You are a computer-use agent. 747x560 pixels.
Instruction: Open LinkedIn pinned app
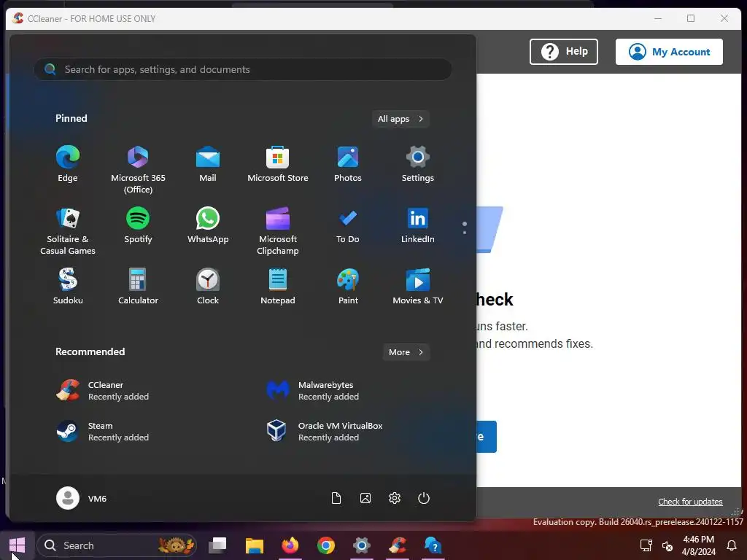pyautogui.click(x=418, y=226)
